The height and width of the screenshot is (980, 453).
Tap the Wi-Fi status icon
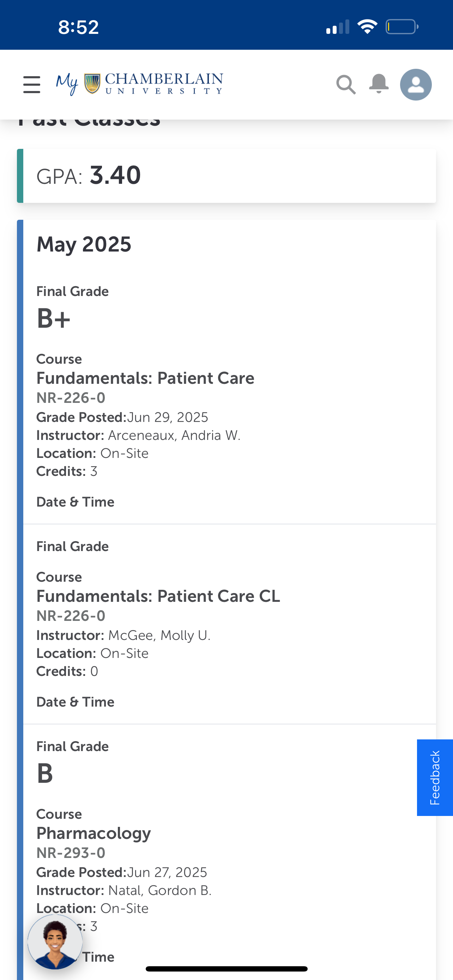[367, 26]
